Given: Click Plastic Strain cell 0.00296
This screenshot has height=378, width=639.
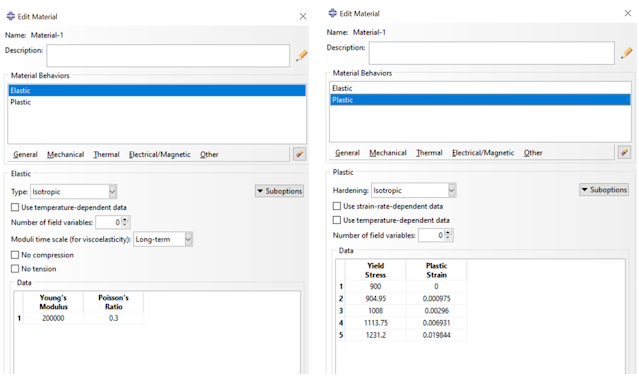Looking at the screenshot, I should [x=436, y=311].
